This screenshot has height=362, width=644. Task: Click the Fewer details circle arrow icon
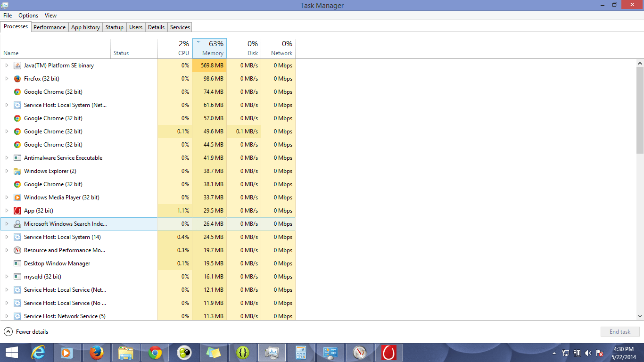pos(8,332)
